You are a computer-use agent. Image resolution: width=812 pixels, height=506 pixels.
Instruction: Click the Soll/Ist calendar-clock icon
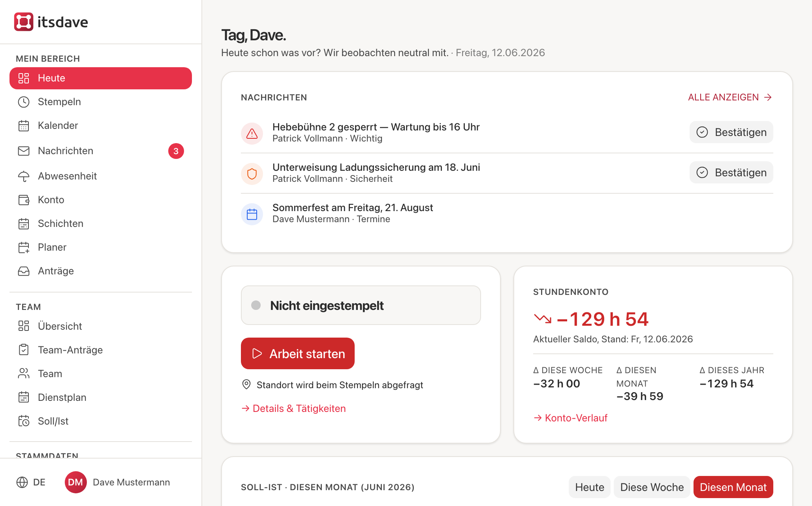click(x=24, y=421)
